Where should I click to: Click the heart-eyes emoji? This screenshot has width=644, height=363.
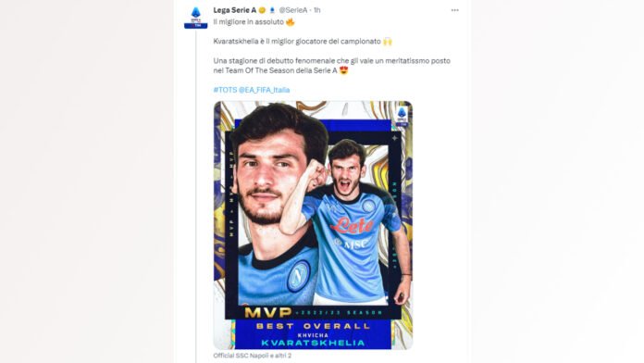(x=343, y=70)
